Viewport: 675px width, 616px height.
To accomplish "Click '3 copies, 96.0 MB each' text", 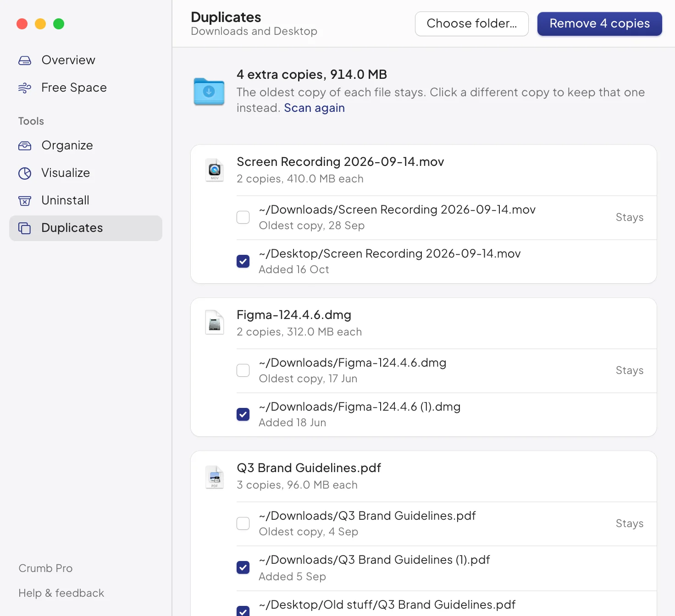I will click(x=297, y=485).
